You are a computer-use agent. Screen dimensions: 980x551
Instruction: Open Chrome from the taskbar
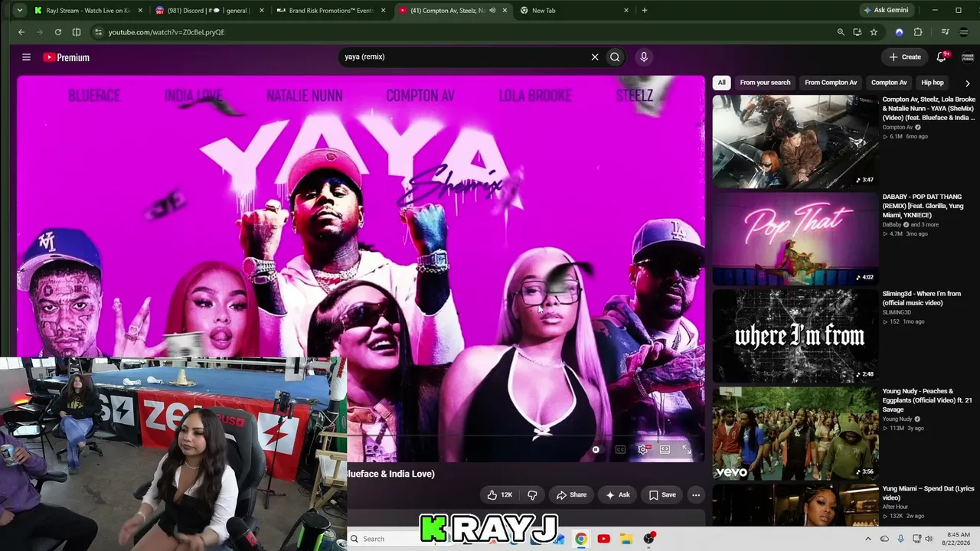(581, 539)
